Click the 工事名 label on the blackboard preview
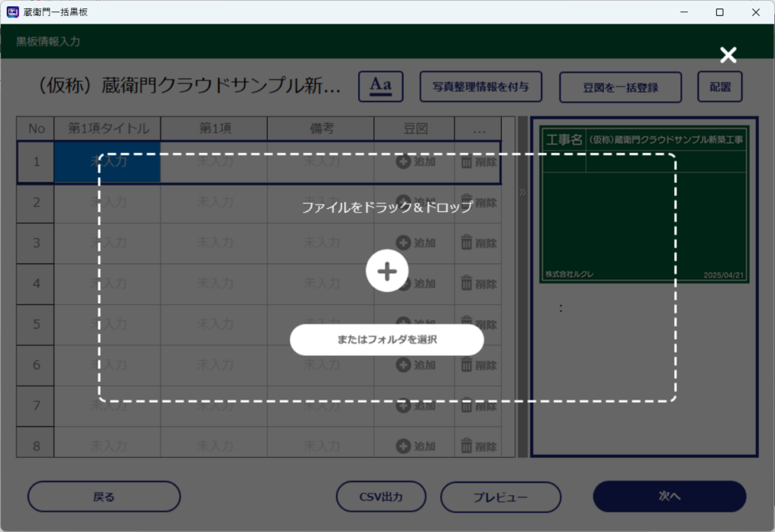 (x=564, y=140)
